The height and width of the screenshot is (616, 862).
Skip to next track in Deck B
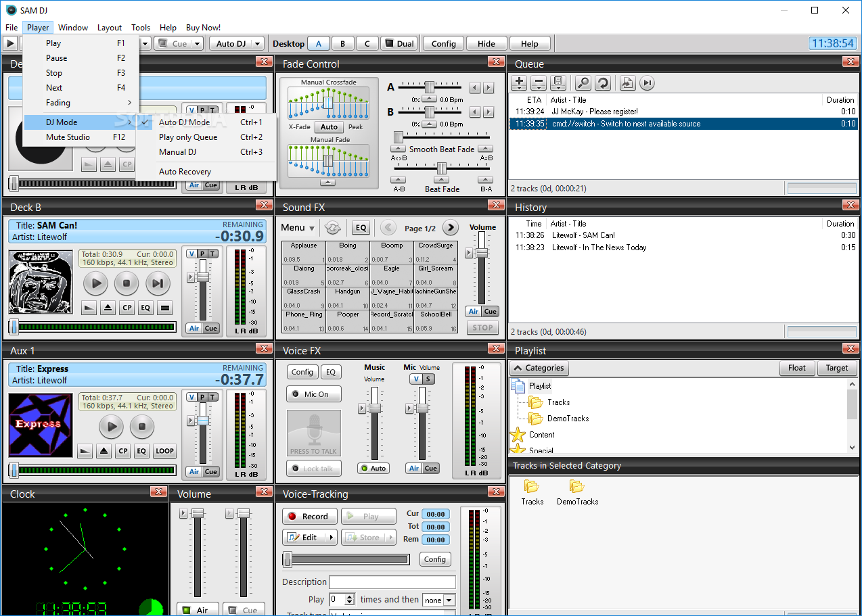tap(157, 283)
